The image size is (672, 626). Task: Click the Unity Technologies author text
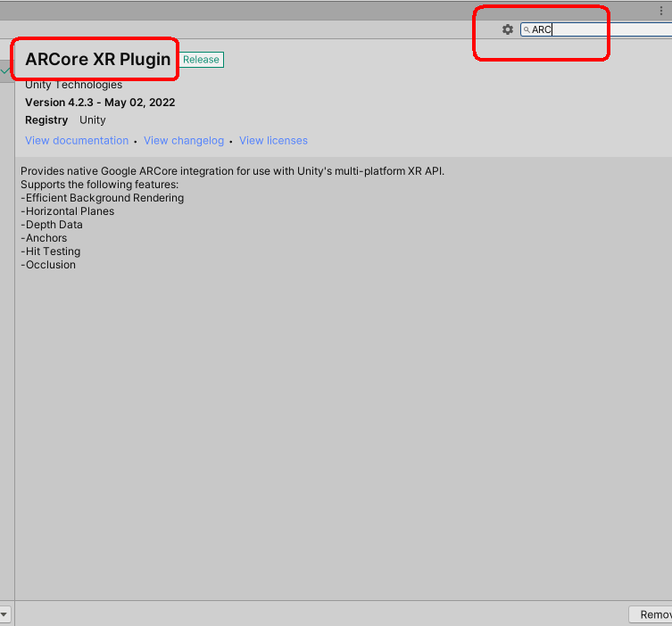pos(73,85)
